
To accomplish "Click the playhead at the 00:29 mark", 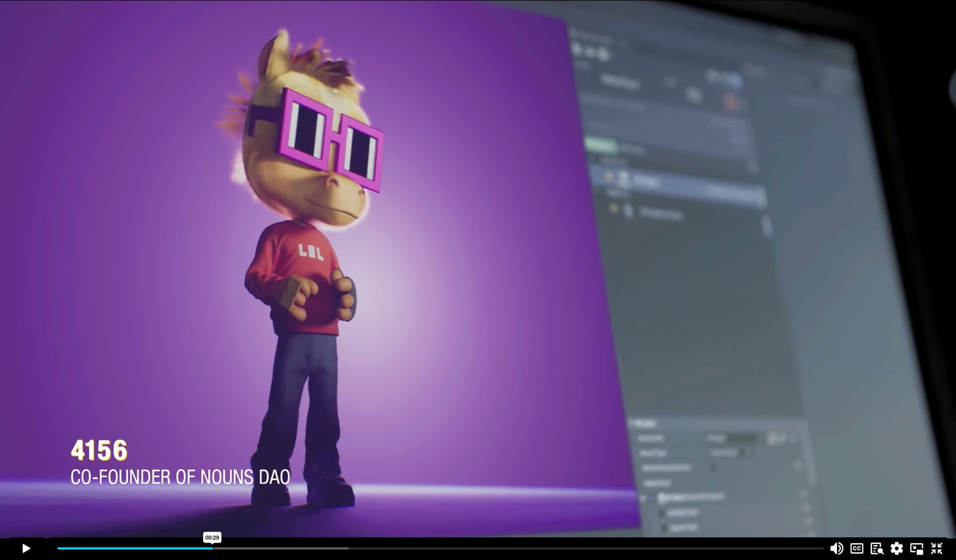I will coord(212,549).
